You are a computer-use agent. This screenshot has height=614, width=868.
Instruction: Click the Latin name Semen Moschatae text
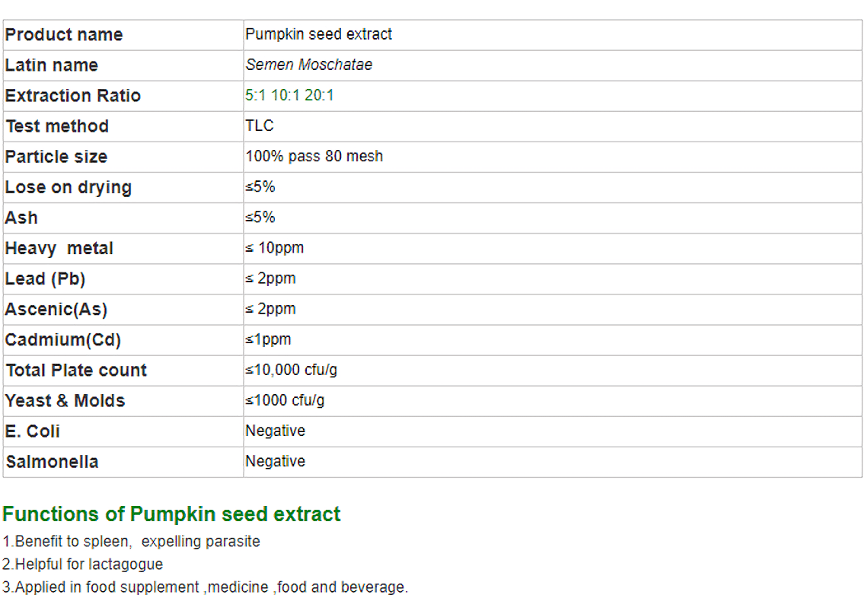point(309,65)
